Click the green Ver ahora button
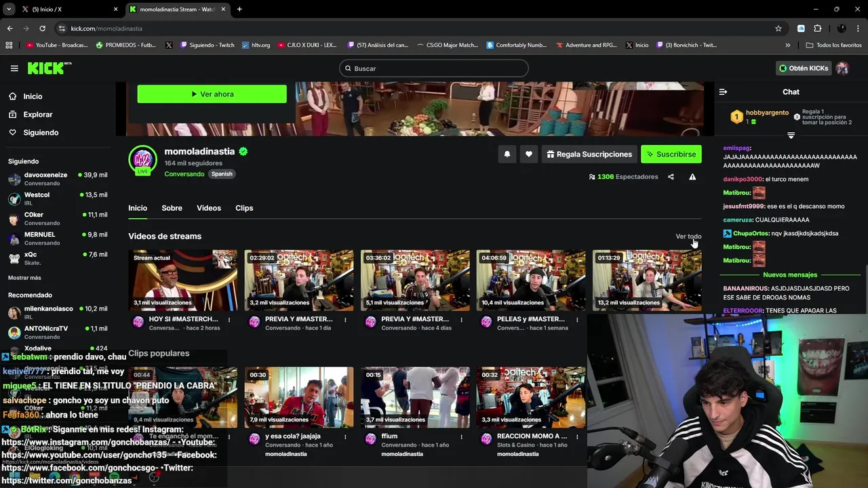This screenshot has height=488, width=868. click(x=212, y=94)
